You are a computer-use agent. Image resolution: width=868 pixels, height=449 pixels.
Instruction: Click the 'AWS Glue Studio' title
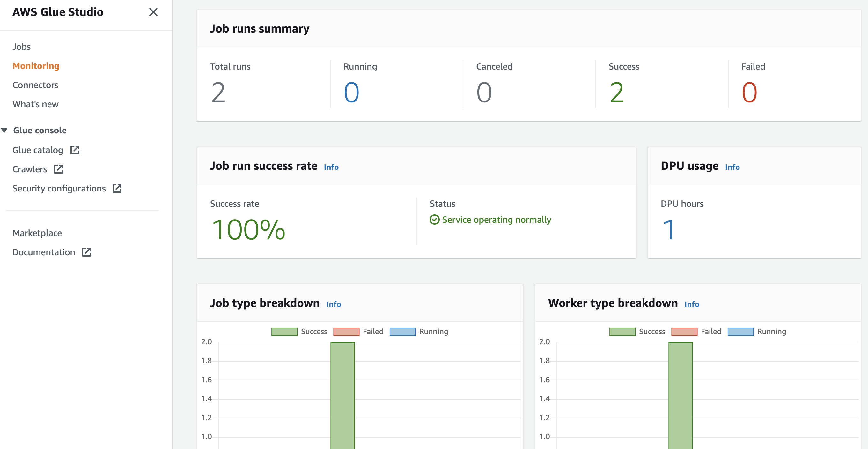pyautogui.click(x=58, y=12)
